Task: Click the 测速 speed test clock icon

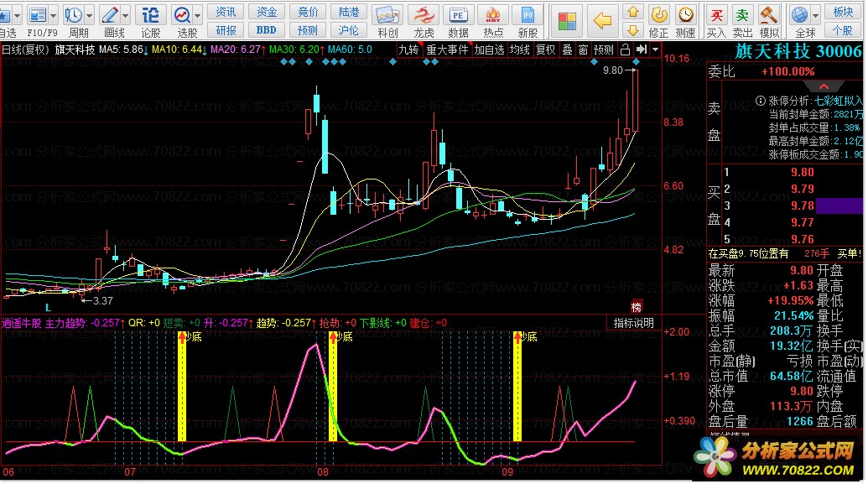Action: pyautogui.click(x=686, y=15)
